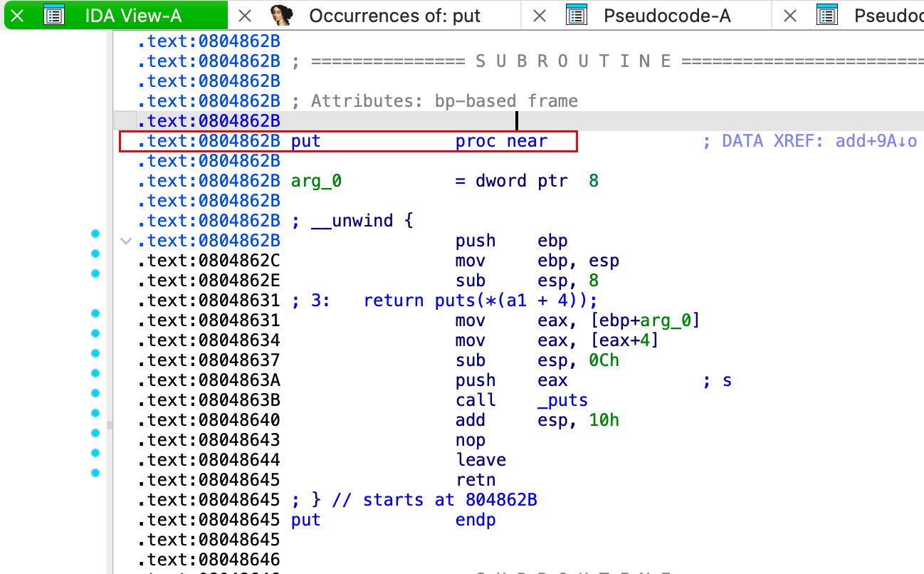Click _puts to navigate to its definition
Screen dimensions: 924x574
tap(563, 400)
